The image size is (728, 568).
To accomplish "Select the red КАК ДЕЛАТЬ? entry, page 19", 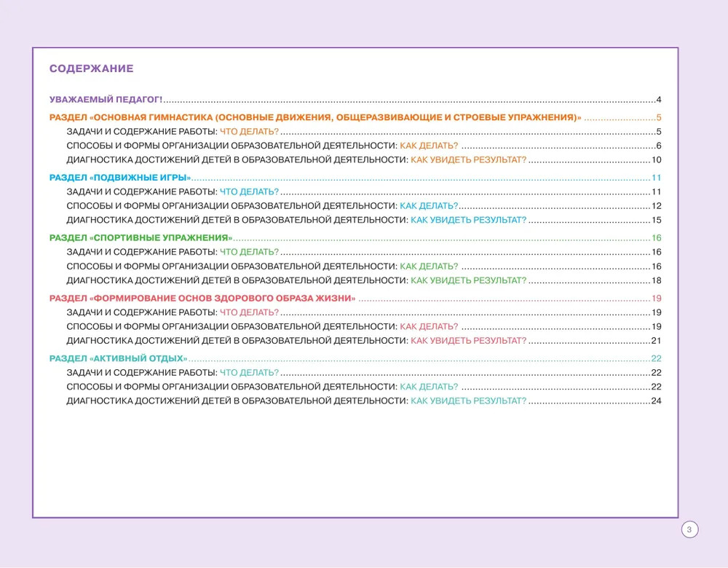I will tap(364, 326).
